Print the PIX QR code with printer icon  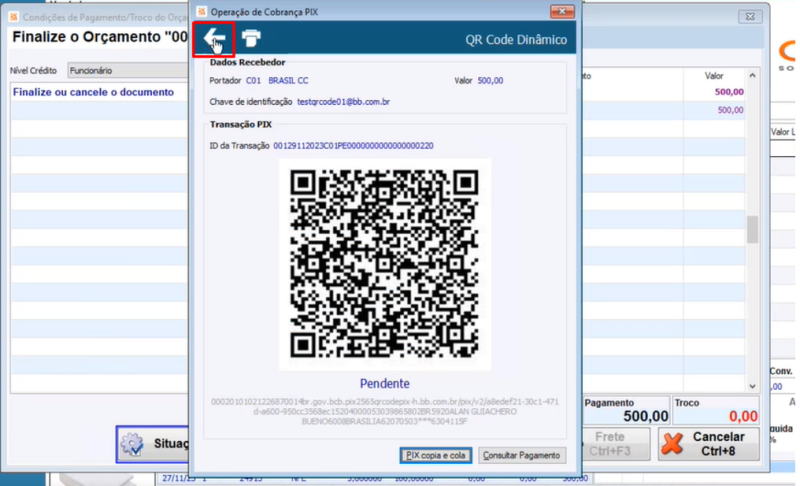pos(251,38)
